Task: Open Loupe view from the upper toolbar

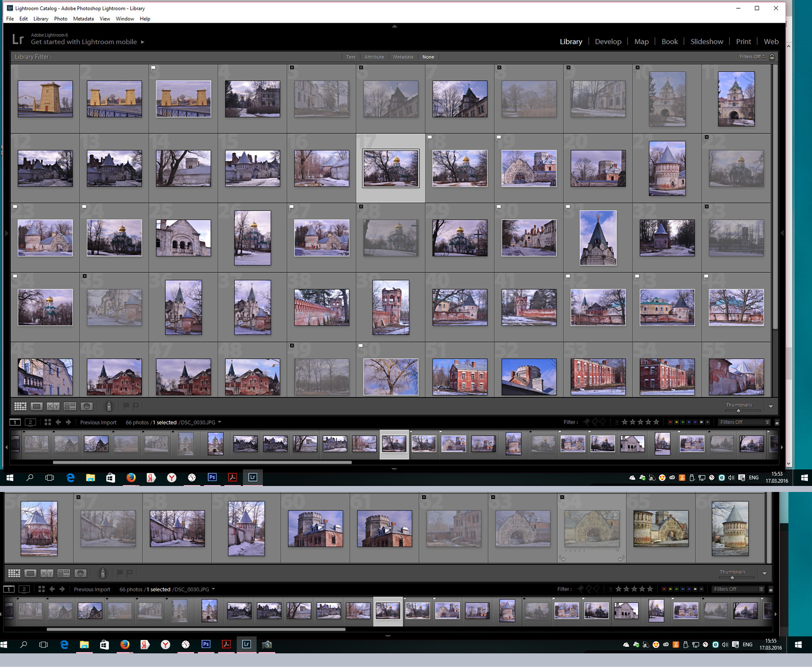Action: 36,406
